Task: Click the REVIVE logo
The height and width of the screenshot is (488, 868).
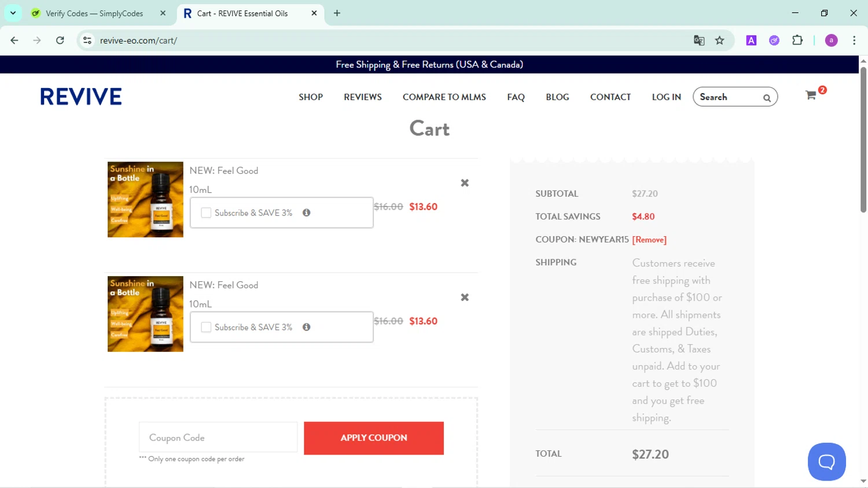Action: click(81, 97)
